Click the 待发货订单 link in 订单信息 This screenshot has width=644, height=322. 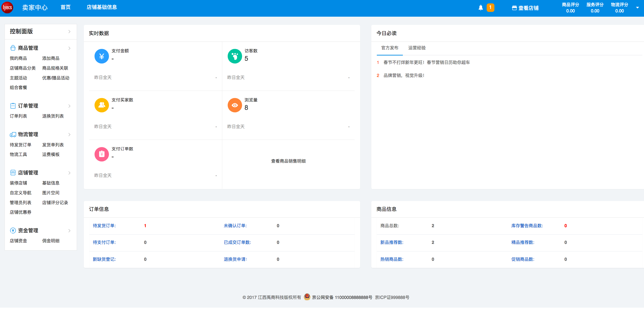coord(104,225)
